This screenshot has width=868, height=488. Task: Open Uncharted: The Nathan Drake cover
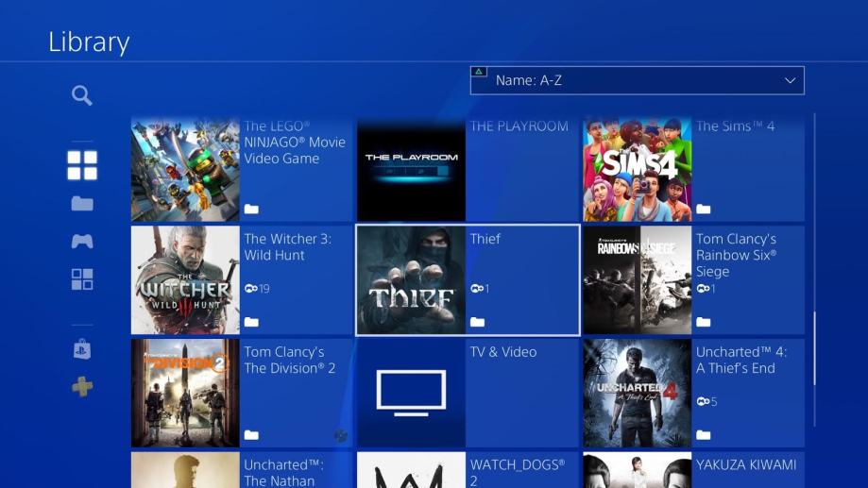click(185, 470)
